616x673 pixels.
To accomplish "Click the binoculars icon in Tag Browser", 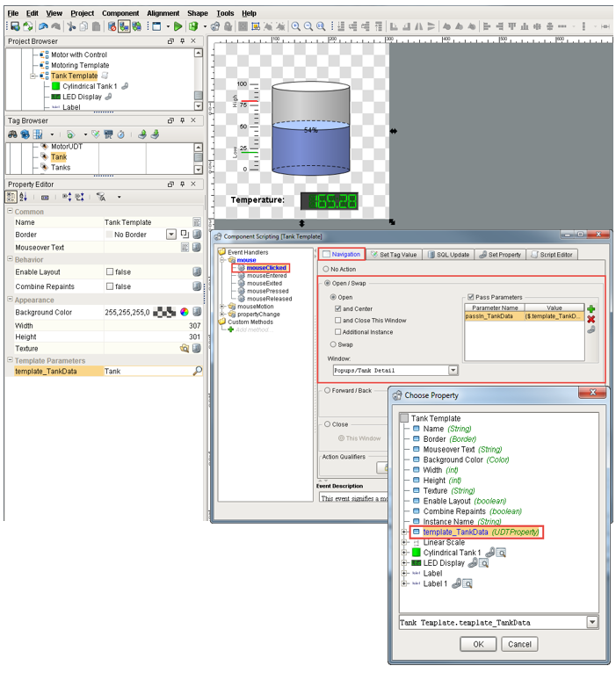I will [12, 134].
